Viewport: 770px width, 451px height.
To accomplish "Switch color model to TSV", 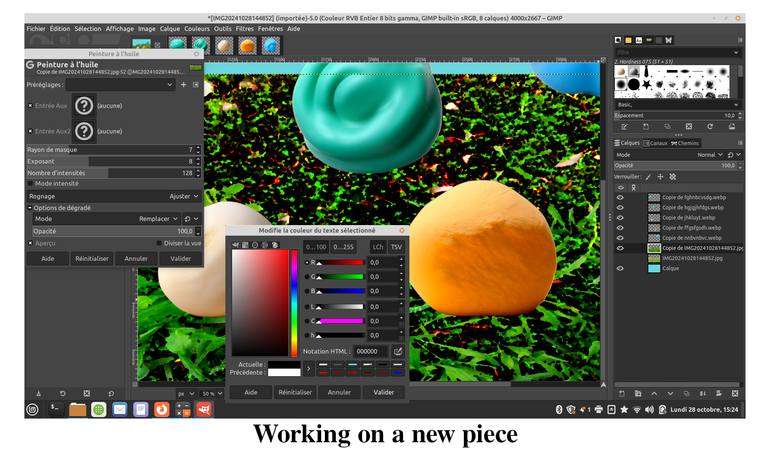I will pos(396,246).
